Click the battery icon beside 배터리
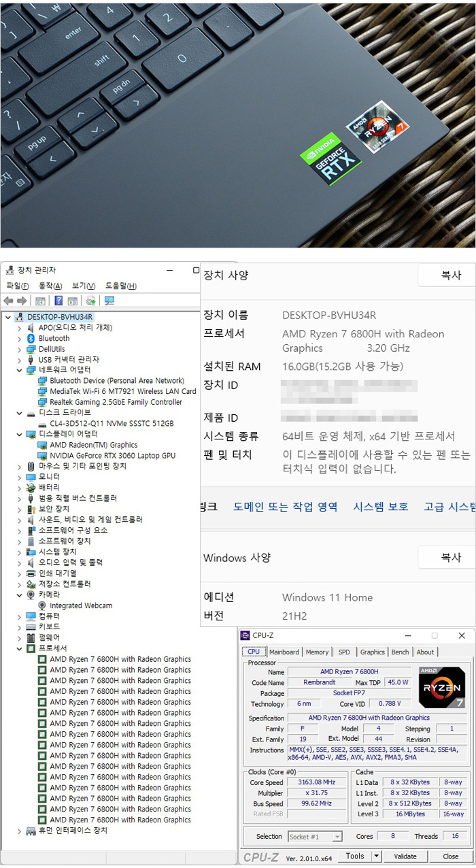The height and width of the screenshot is (868, 476). click(31, 488)
